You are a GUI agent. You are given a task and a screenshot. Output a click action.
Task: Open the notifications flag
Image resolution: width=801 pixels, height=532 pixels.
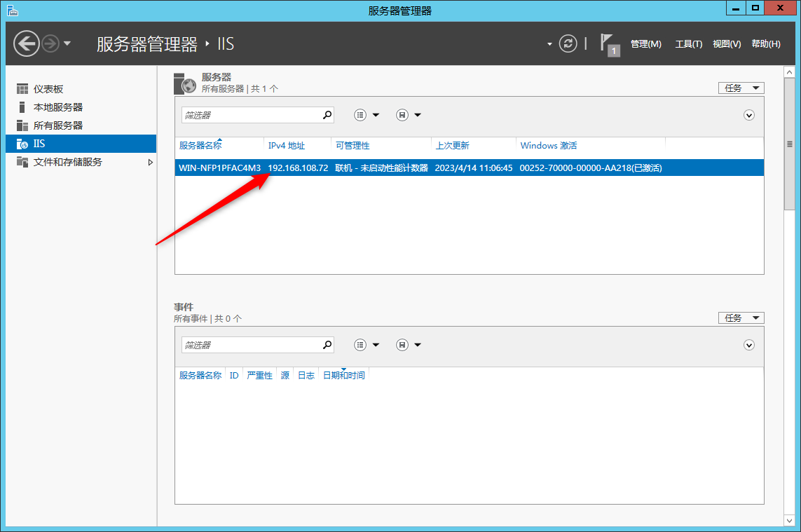coord(610,44)
